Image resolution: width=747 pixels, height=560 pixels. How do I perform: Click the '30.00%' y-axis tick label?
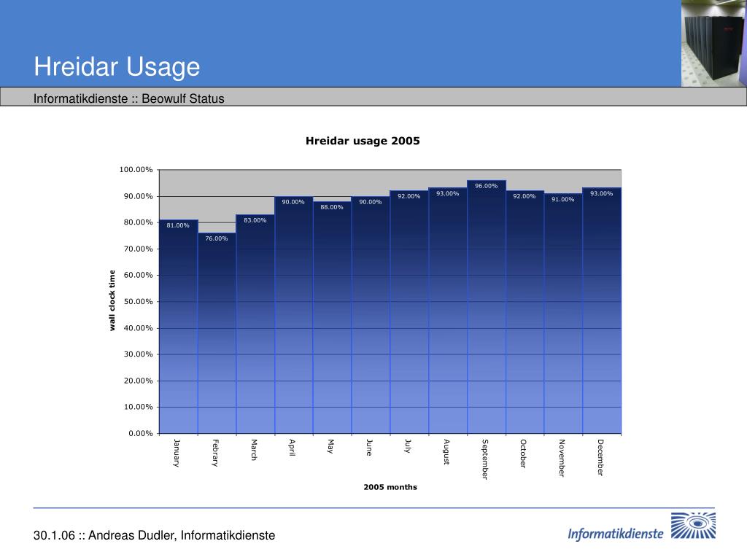tap(138, 354)
